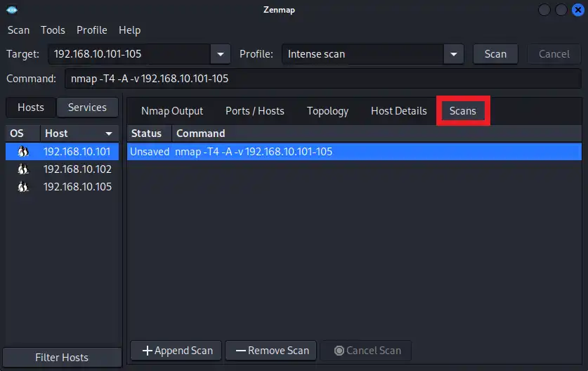Click Linux penguin icon for 192.168.10.102

(x=23, y=169)
